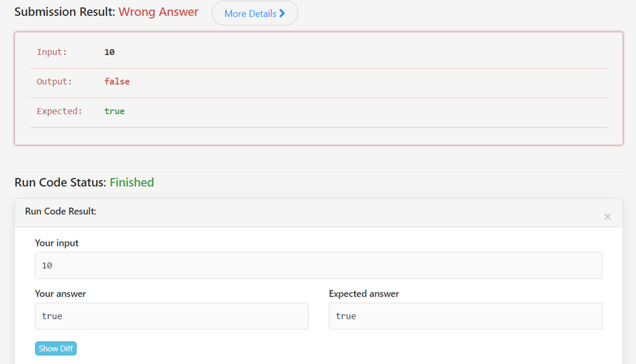
Task: Click the Run Code Result header title
Action: coord(60,211)
